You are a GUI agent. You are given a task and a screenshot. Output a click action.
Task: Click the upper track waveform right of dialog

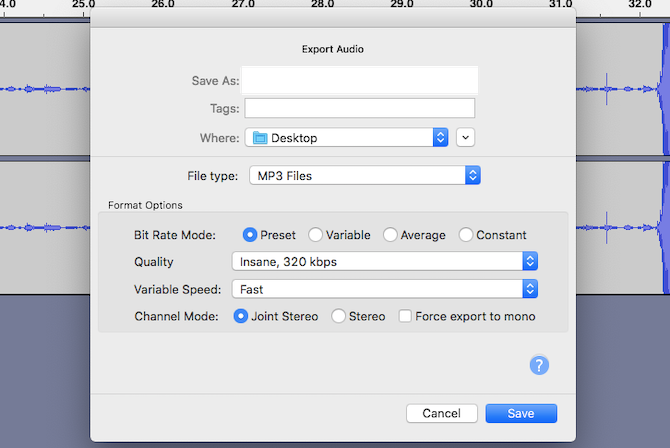pos(620,88)
